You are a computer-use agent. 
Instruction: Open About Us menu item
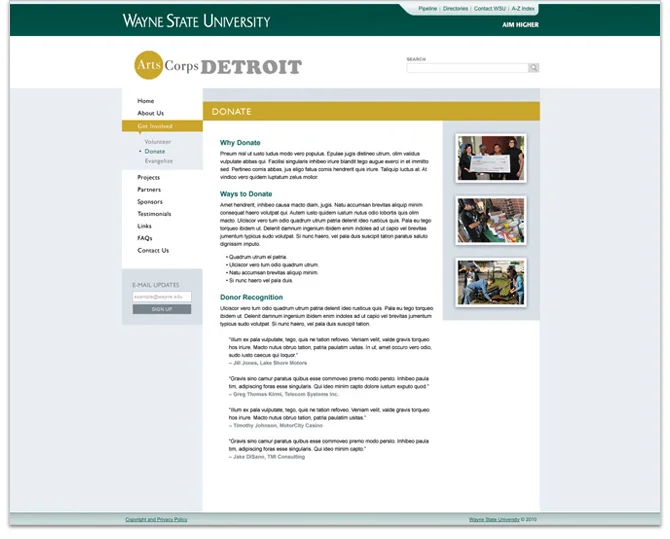(x=150, y=113)
